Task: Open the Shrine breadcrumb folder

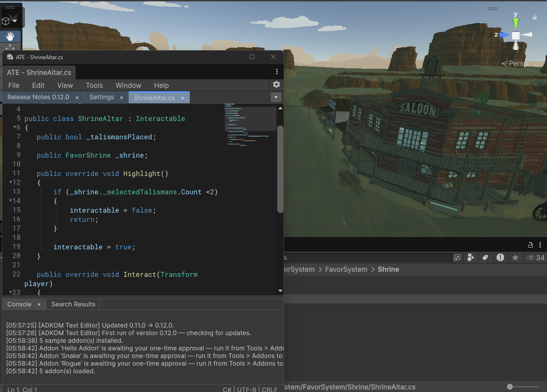Action: click(388, 269)
